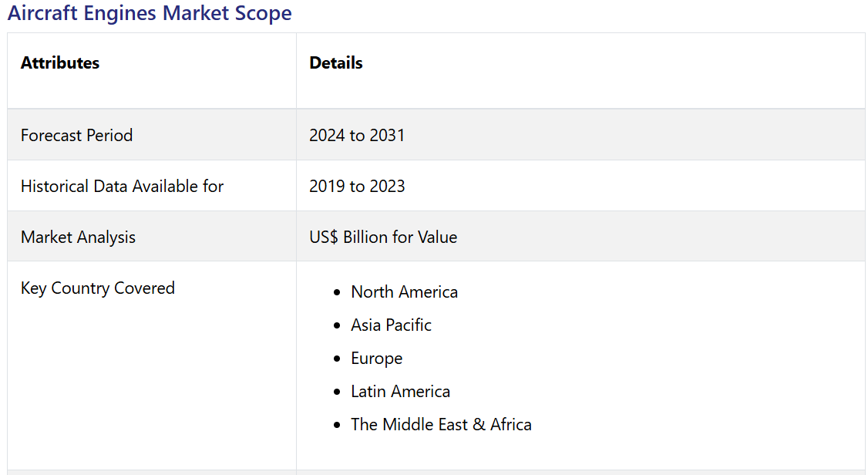Screen dimensions: 868x475
Task: Select the Attributes column header
Action: tap(60, 63)
